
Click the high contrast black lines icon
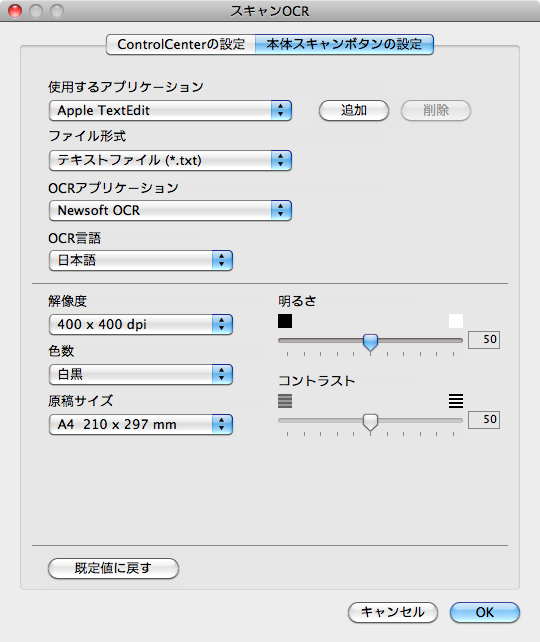[456, 401]
